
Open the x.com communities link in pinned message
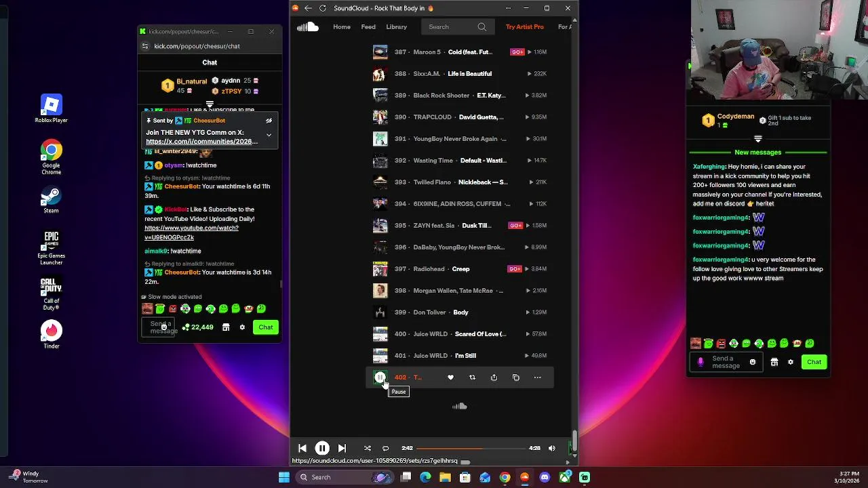201,142
